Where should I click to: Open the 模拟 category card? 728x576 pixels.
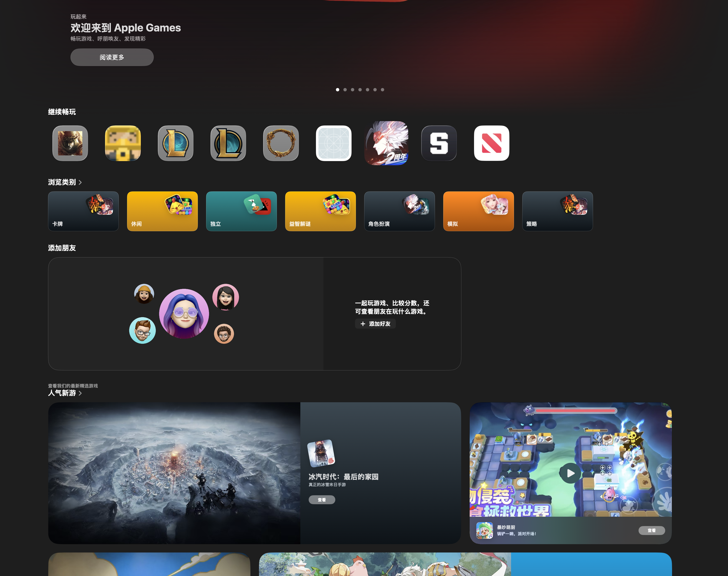tap(478, 211)
